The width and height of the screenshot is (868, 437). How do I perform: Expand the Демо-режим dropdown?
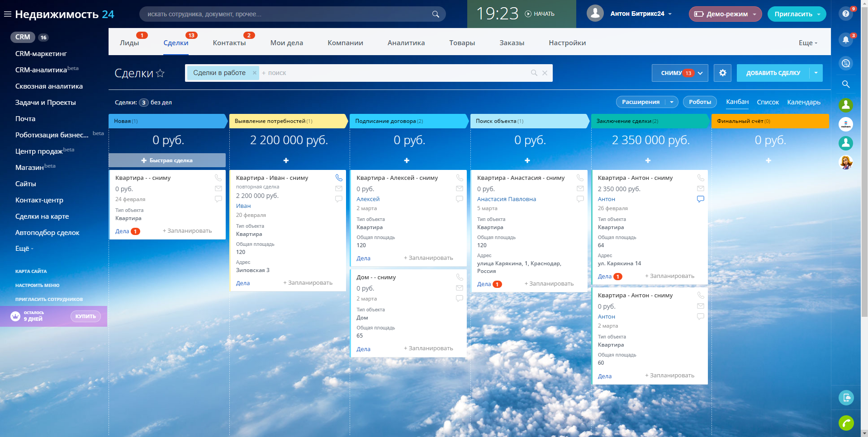[x=754, y=14]
